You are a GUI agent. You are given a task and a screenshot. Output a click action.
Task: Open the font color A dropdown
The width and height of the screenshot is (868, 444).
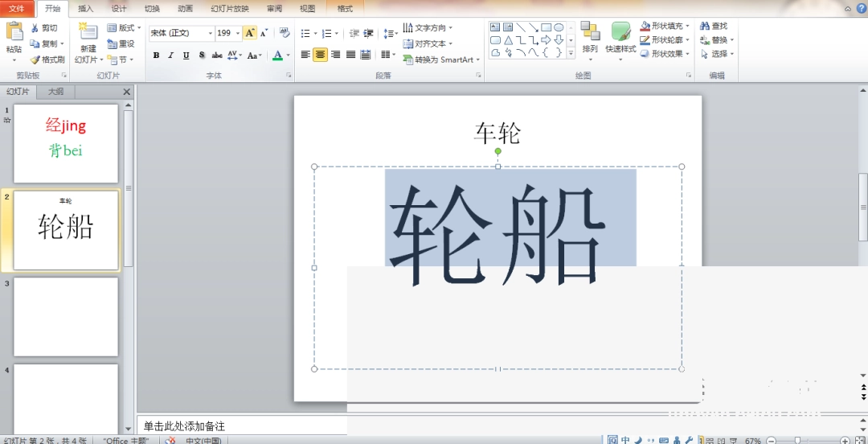(x=288, y=55)
